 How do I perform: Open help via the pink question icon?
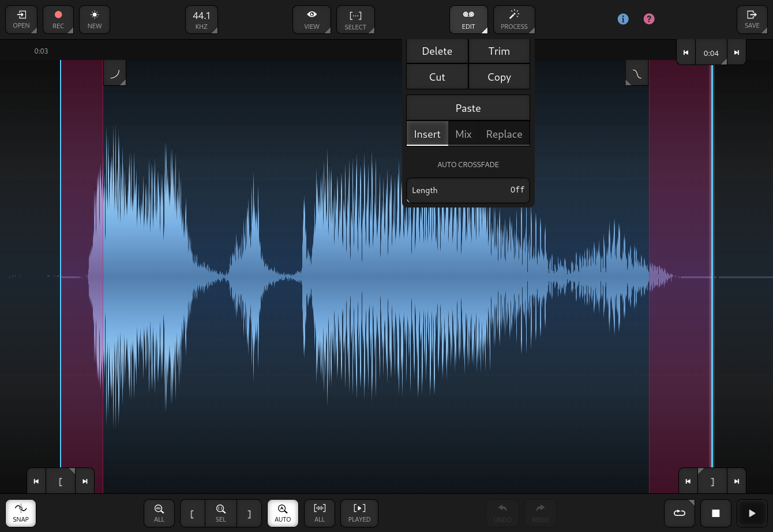649,19
